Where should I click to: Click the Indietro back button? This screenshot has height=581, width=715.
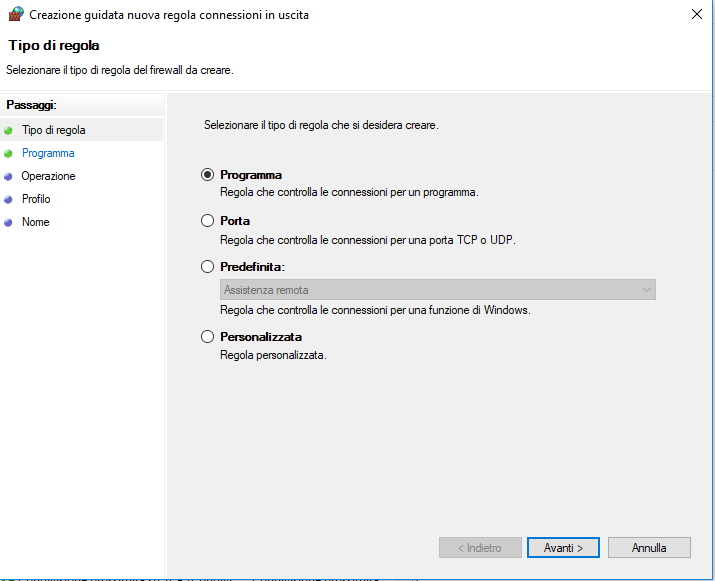[x=480, y=548]
